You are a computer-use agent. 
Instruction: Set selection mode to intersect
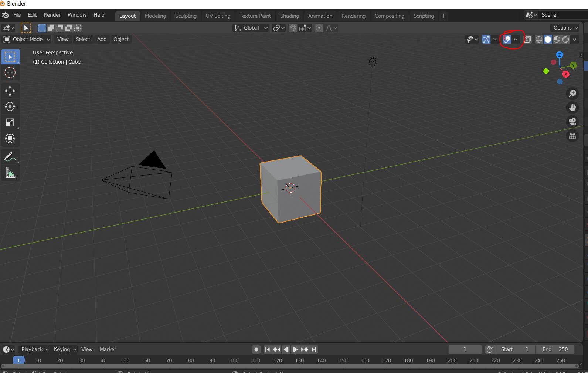click(x=78, y=28)
